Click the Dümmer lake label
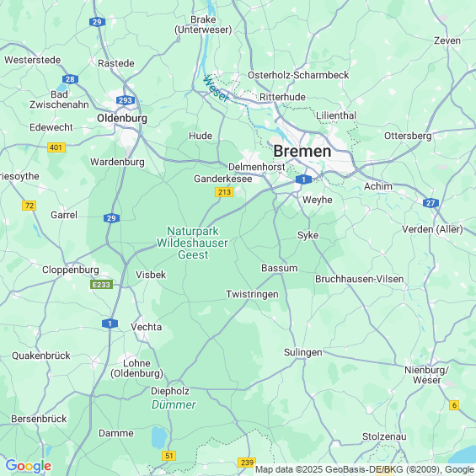 pos(174,404)
